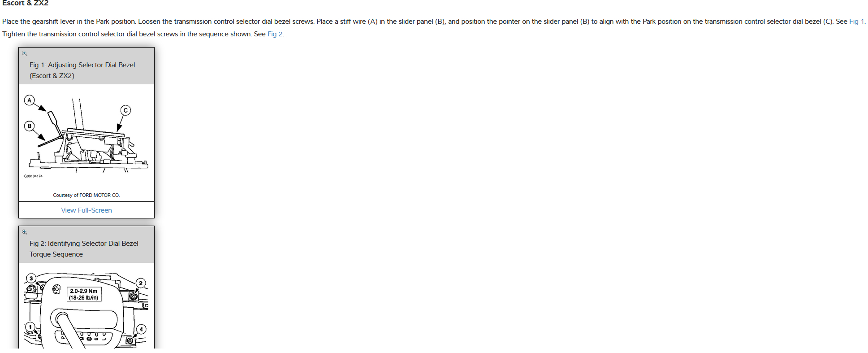The height and width of the screenshot is (353, 868).
Task: Click the View Full-Screen link
Action: (86, 210)
